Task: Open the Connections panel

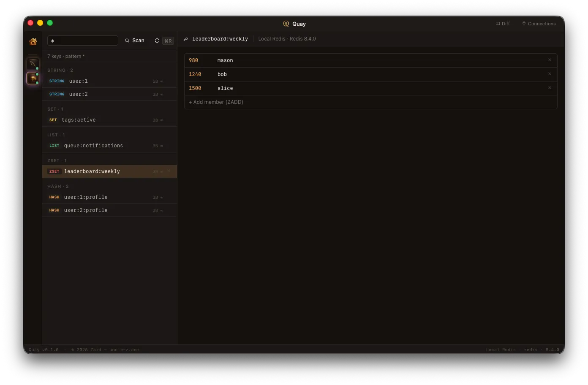Action: click(x=539, y=24)
